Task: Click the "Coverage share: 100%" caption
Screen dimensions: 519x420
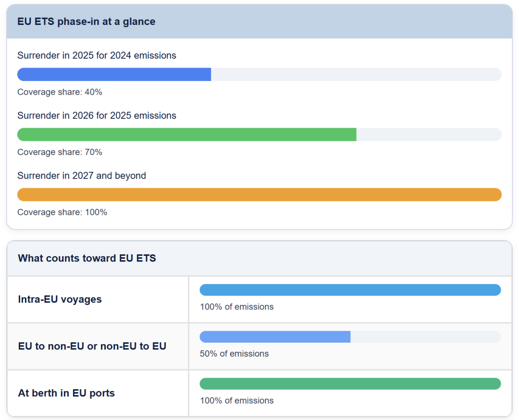Action: click(x=62, y=212)
